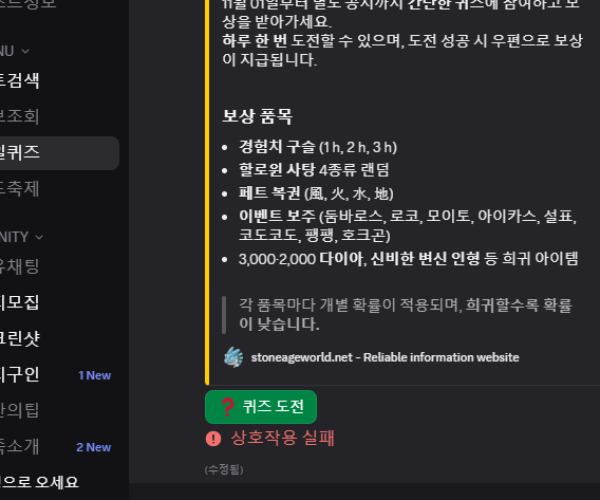
Task: Click the '(수정됨)' edited label
Action: pyautogui.click(x=224, y=469)
